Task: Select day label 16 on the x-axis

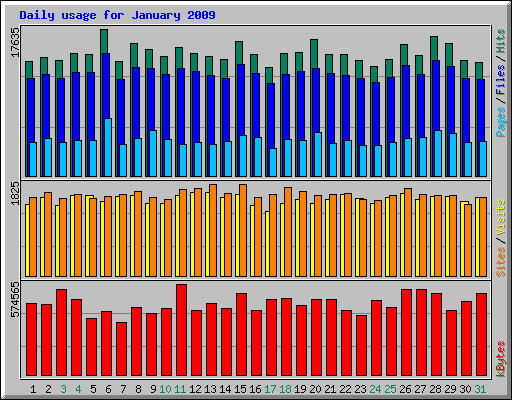Action: tap(255, 389)
